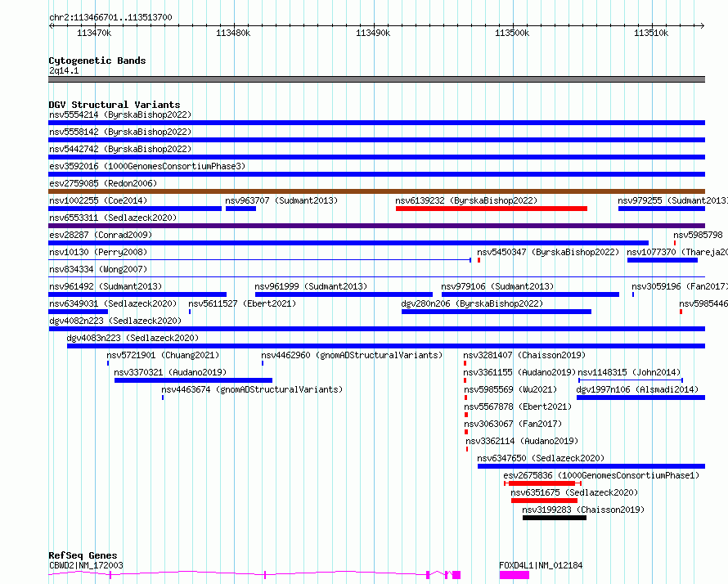Image resolution: width=728 pixels, height=584 pixels.
Task: Click the 113500k ruler tick label
Action: (512, 33)
